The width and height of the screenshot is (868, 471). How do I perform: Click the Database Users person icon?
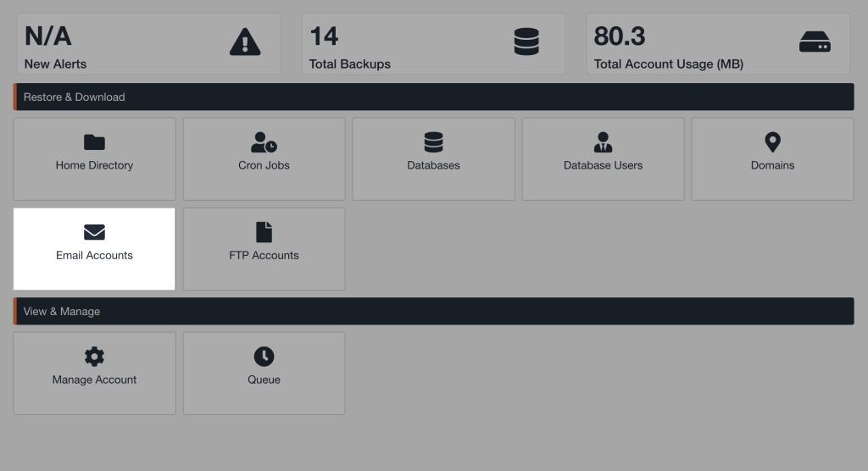coord(603,142)
